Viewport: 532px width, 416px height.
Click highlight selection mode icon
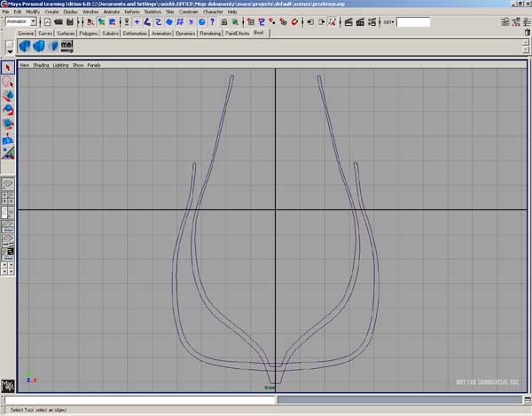coord(235,22)
